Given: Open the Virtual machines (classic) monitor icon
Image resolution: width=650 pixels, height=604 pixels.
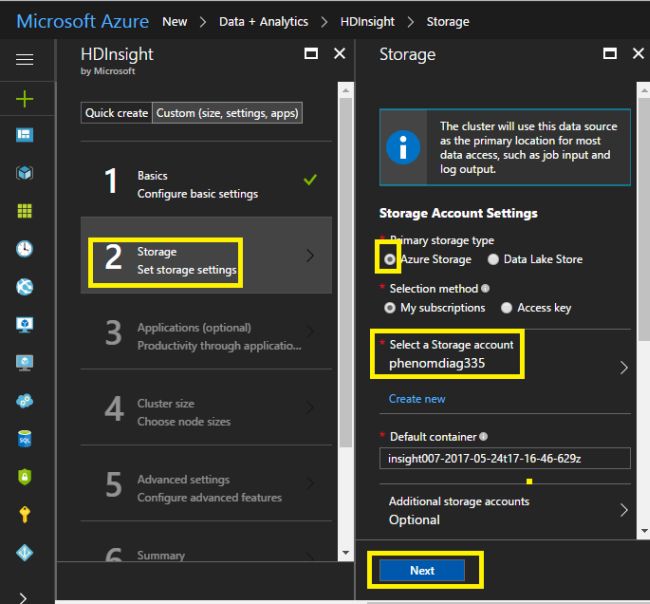Looking at the screenshot, I should pyautogui.click(x=24, y=325).
